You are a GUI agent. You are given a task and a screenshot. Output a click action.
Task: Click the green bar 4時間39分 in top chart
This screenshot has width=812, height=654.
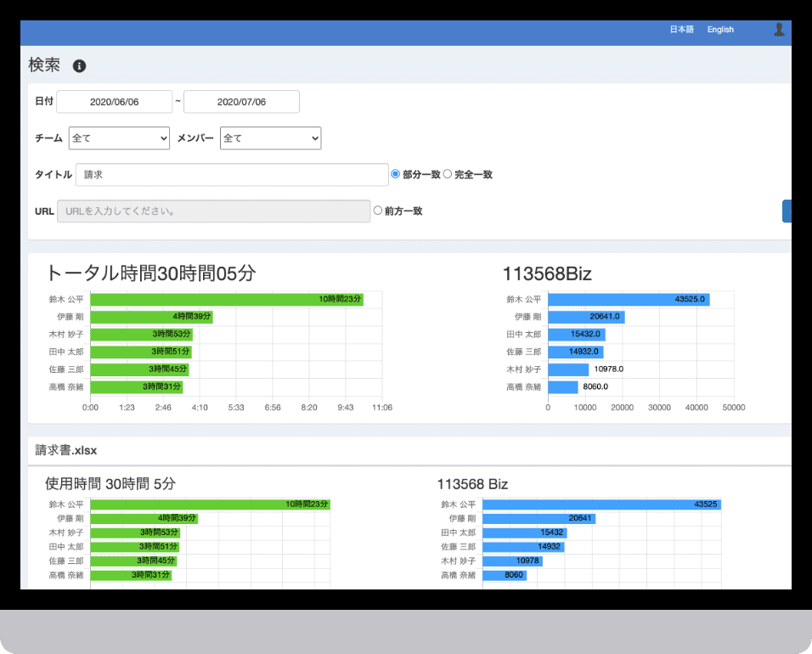152,317
